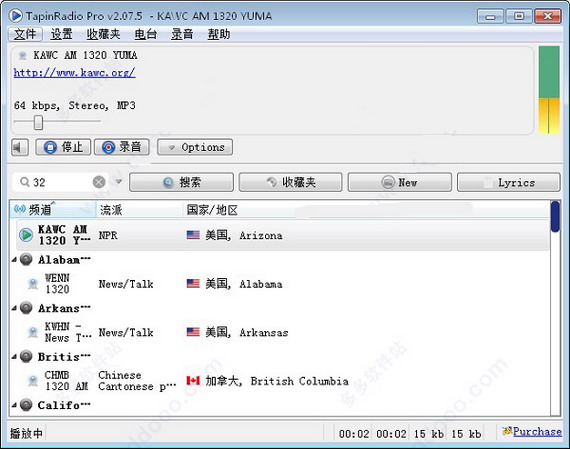Click the green play icon of KAWC AM 1320
Screen dimensions: 570x449
(x=26, y=235)
